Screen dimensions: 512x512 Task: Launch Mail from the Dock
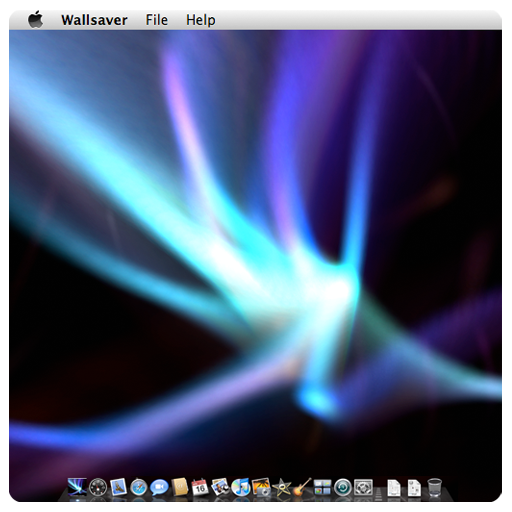[x=118, y=487]
